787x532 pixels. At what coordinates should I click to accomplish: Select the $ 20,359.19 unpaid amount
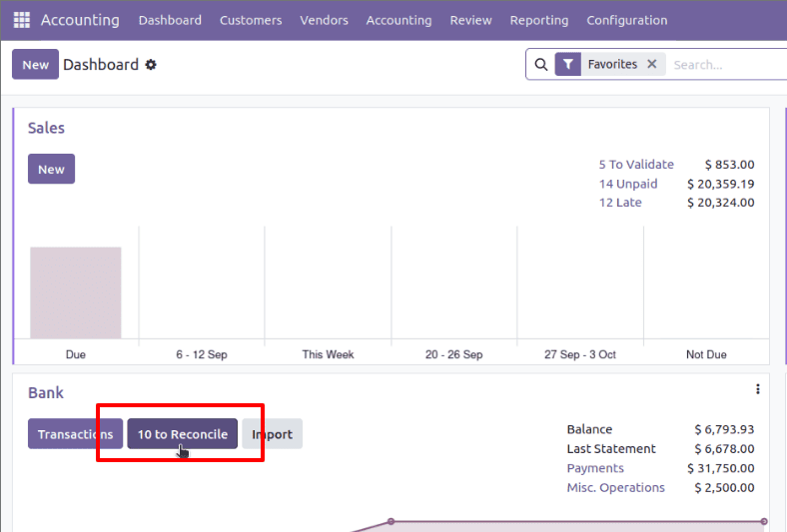(721, 184)
